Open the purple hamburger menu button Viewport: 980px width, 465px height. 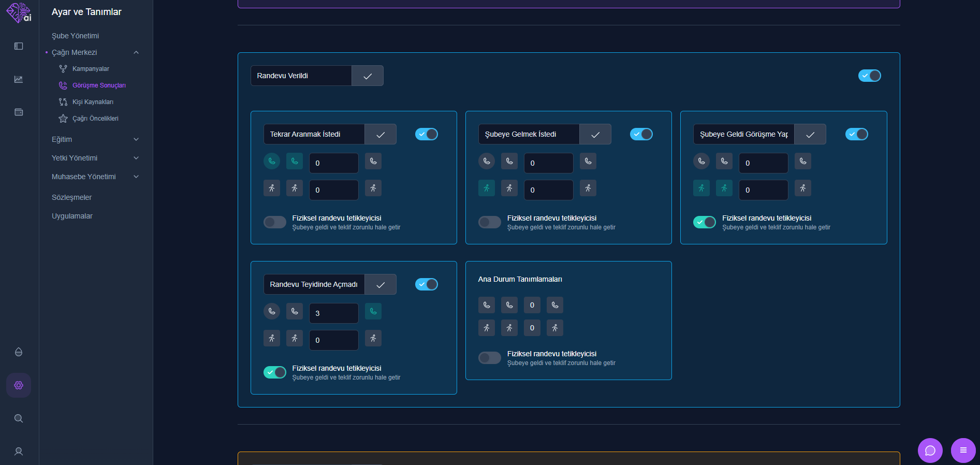(963, 451)
